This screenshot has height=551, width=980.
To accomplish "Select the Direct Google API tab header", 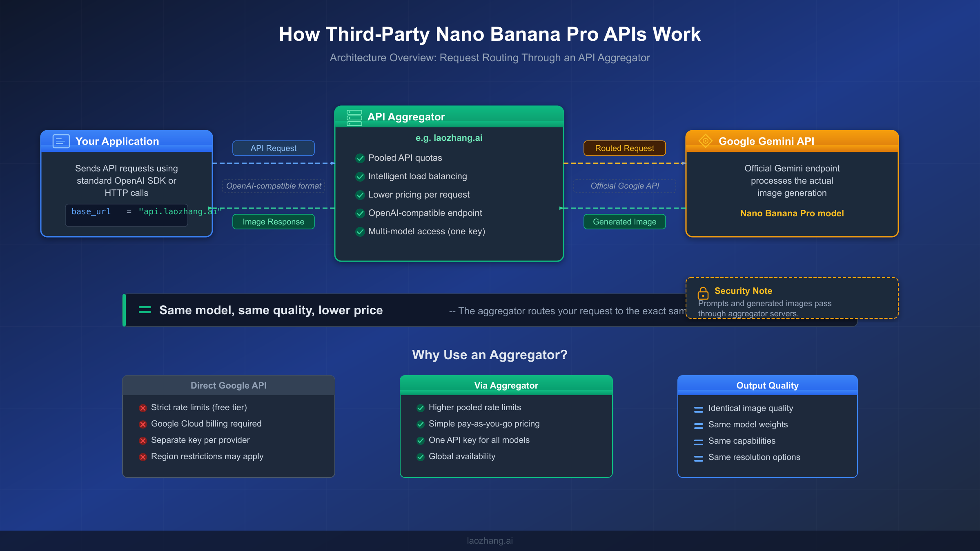I will pyautogui.click(x=228, y=385).
